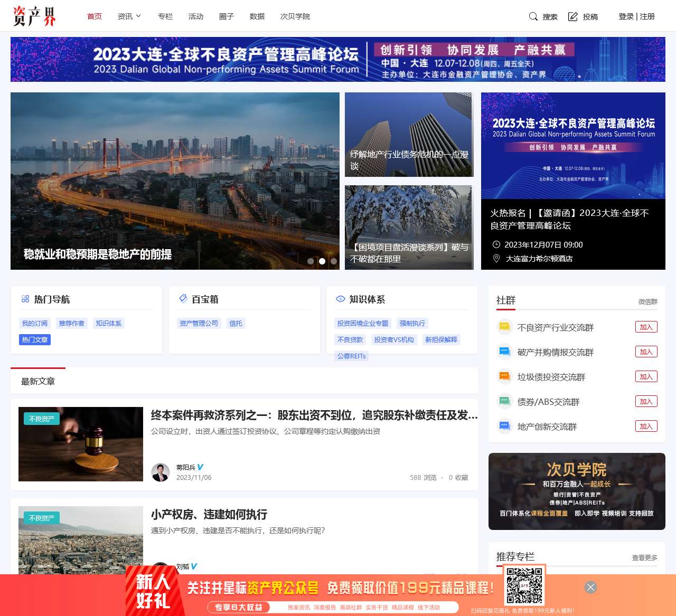Open the 首页 nav tab
This screenshot has height=616, width=676.
[x=95, y=16]
